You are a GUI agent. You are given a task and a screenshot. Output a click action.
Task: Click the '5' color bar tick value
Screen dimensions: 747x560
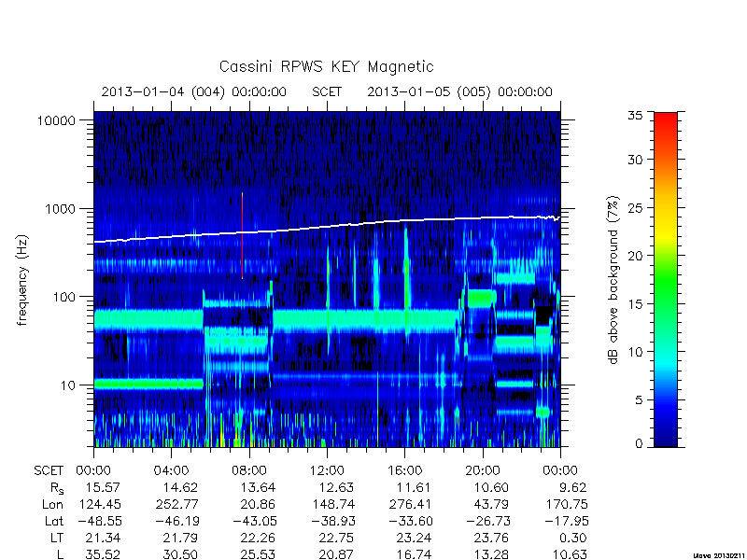[x=639, y=400]
